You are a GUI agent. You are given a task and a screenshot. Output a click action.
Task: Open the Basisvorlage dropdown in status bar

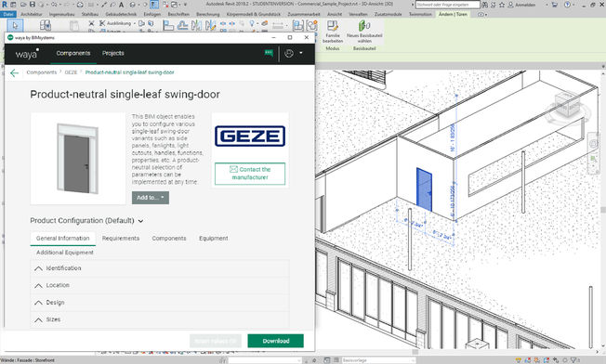(x=378, y=360)
